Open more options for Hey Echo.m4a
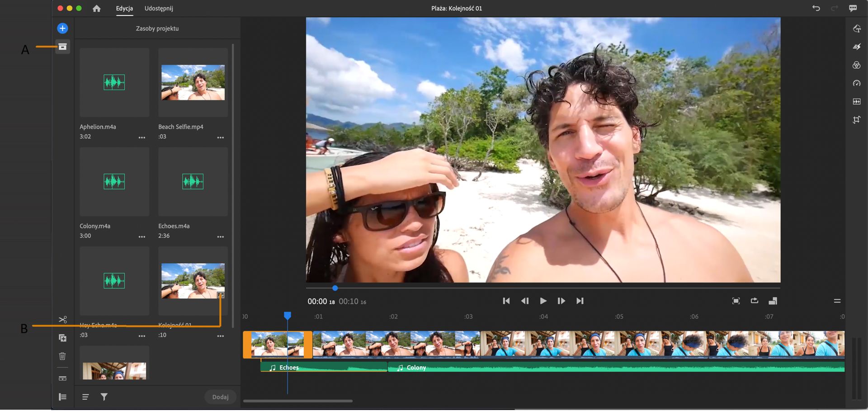Screen dimensions: 868x416 click(142, 336)
